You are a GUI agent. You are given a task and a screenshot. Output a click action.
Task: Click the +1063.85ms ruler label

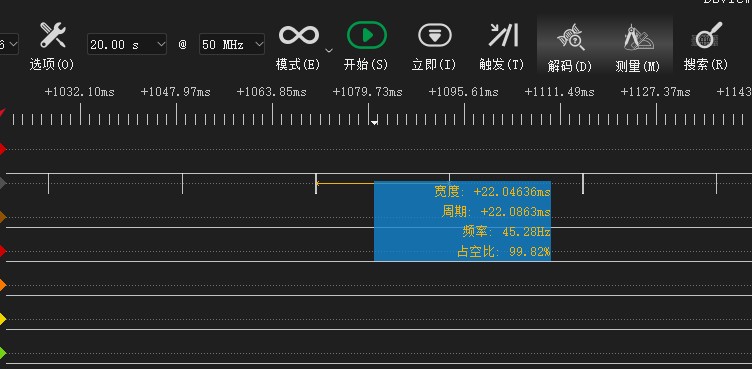[x=271, y=92]
